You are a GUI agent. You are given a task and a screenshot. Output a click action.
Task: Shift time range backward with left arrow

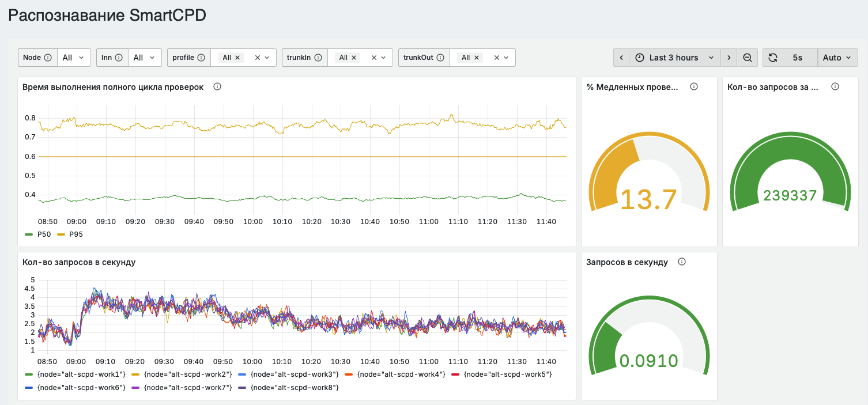621,58
